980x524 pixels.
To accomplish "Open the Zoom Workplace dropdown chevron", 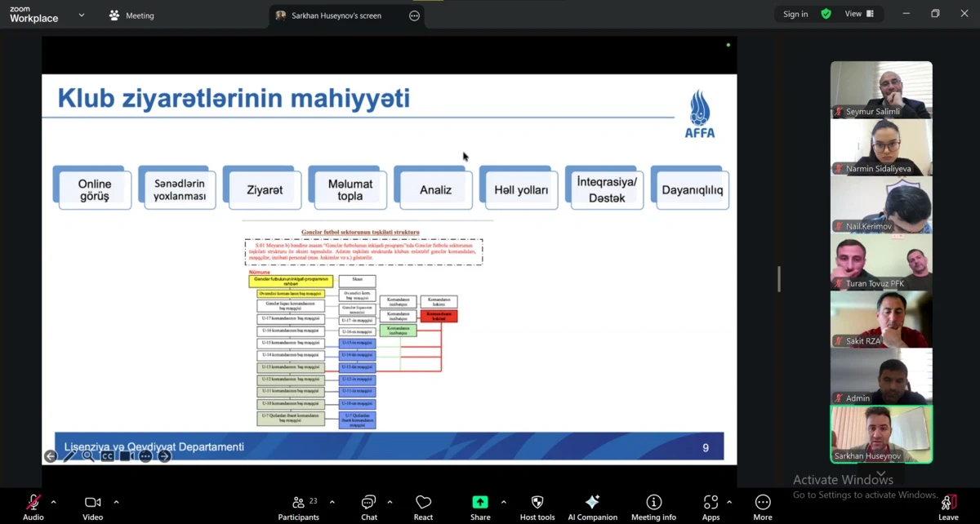I will click(82, 15).
